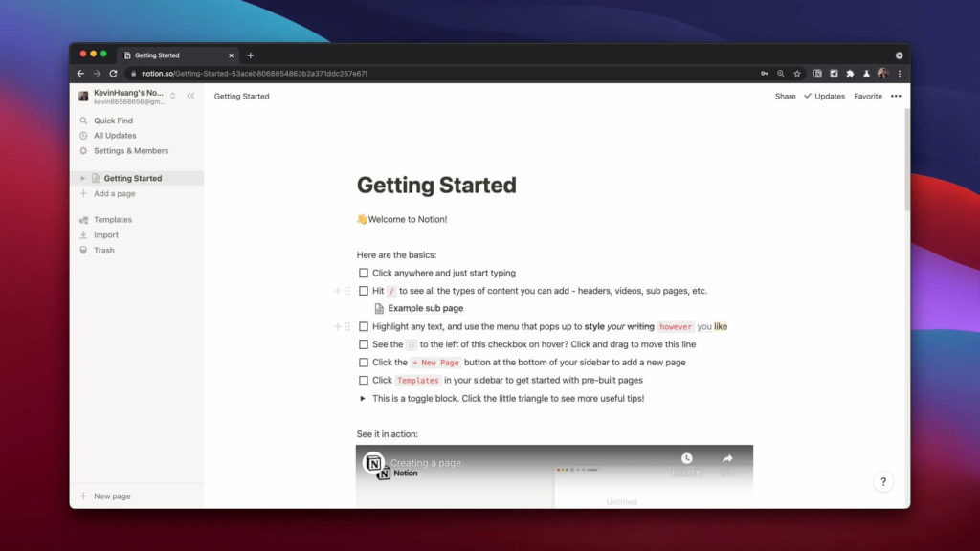Click the browser back arrow
Image resolution: width=980 pixels, height=551 pixels.
[80, 73]
